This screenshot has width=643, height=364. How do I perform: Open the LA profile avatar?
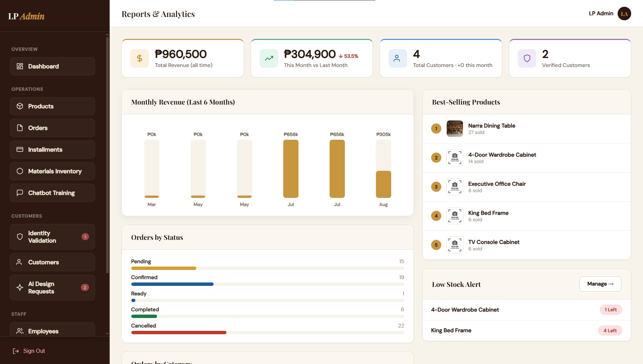[624, 14]
